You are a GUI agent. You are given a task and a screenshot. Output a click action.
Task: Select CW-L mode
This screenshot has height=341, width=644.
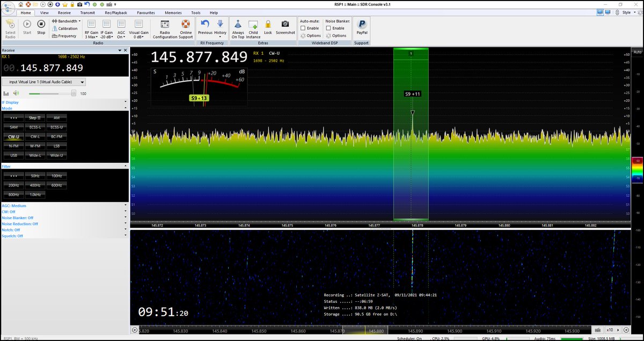[x=35, y=136]
